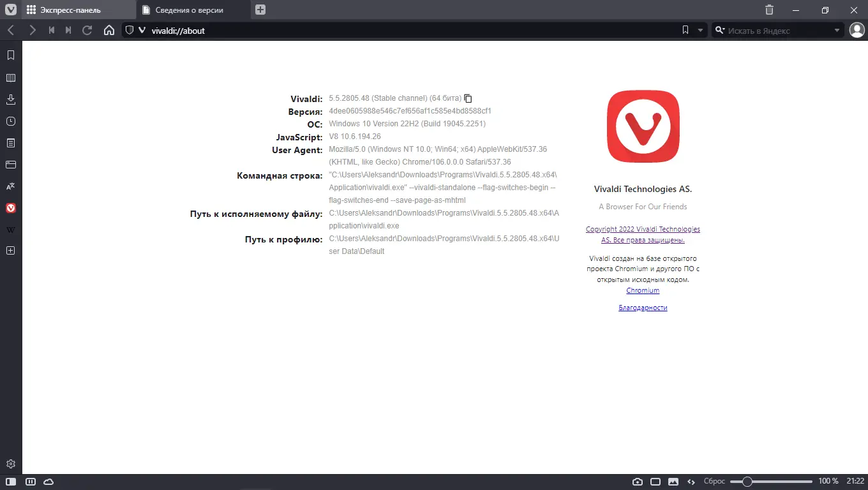Open the Notes panel
The width and height of the screenshot is (868, 490).
[x=11, y=143]
